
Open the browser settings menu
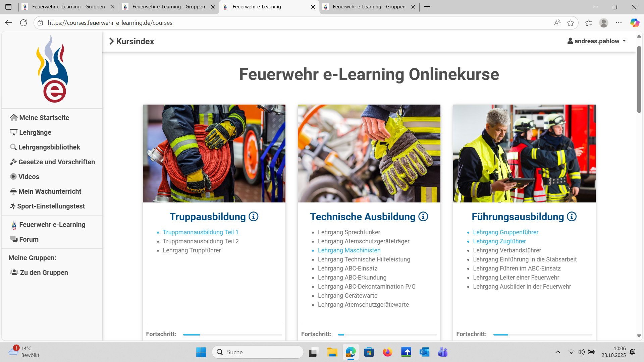coord(619,22)
